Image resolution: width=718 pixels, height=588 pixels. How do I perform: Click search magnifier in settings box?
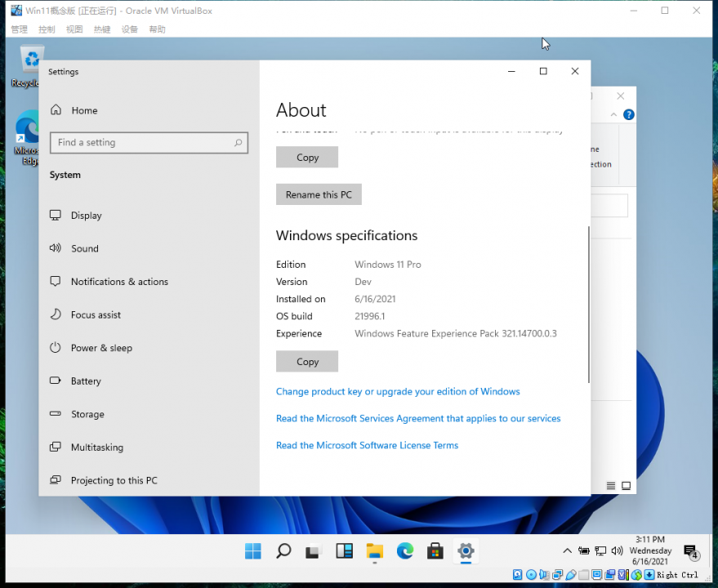pos(239,142)
